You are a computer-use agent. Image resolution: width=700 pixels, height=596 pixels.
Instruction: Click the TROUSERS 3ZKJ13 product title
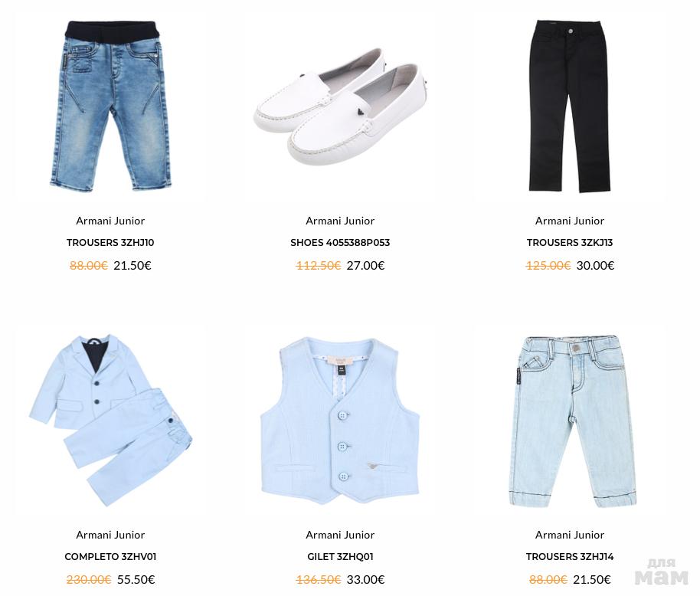570,242
